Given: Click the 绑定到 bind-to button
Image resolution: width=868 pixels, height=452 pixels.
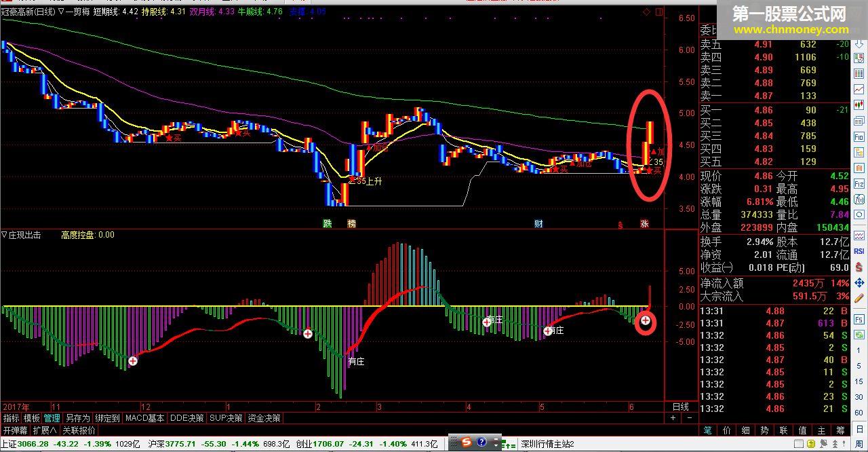Looking at the screenshot, I should point(107,418).
